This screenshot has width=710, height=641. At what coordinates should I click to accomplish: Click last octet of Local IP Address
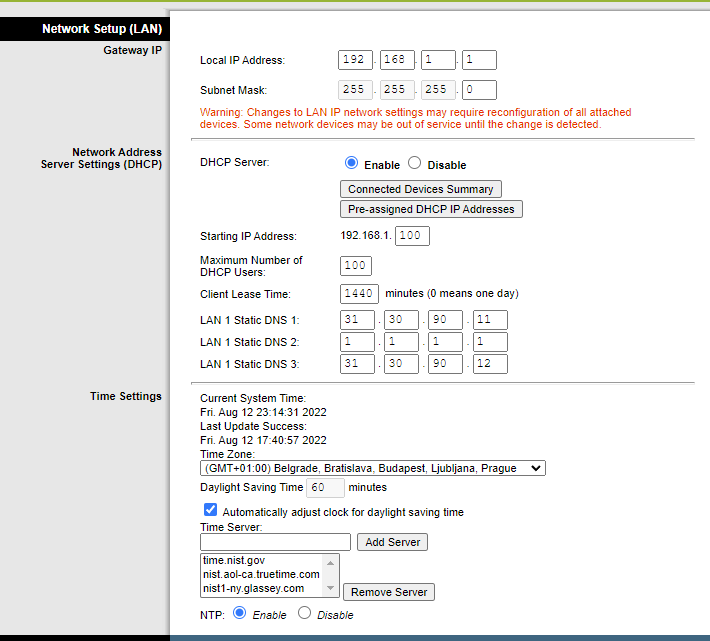[x=480, y=60]
